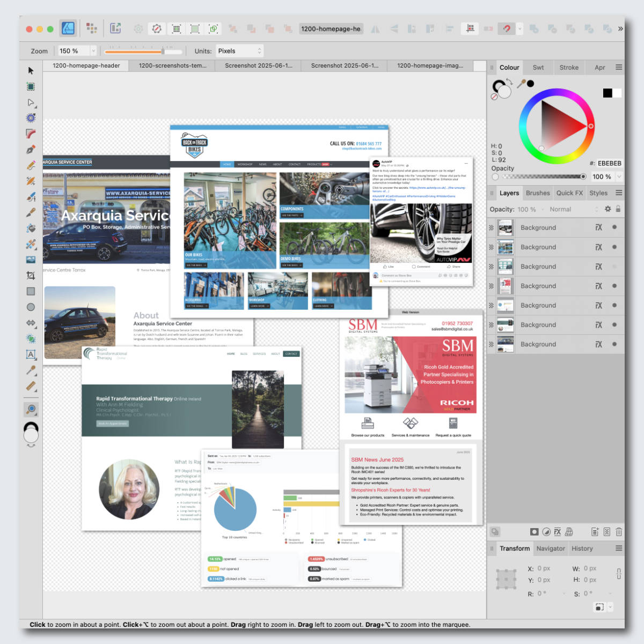The image size is (644, 644).
Task: Open the Colour panel options menu
Action: point(619,67)
